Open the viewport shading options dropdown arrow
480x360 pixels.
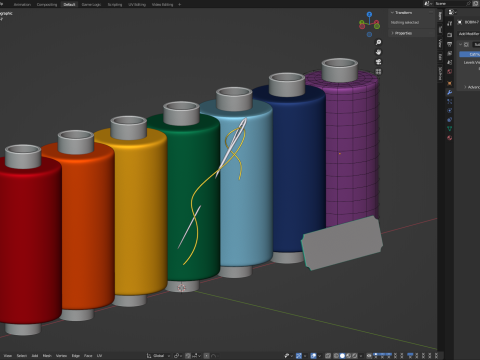361,356
